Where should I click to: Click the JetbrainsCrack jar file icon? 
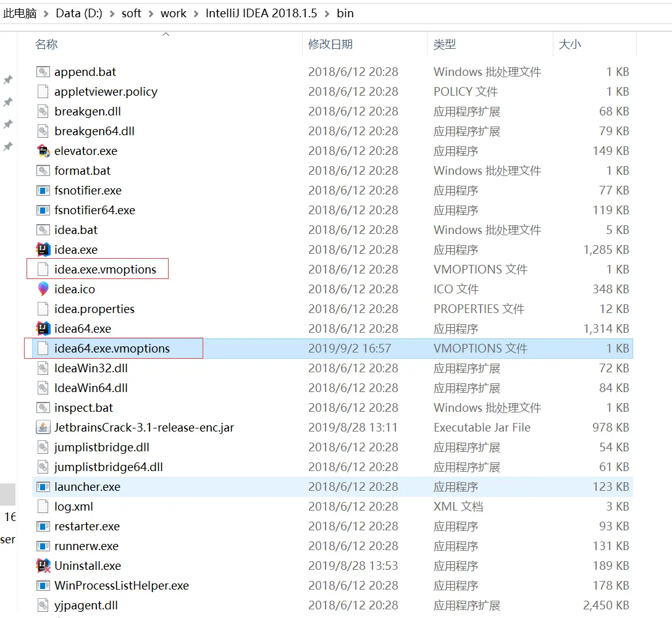click(x=43, y=427)
